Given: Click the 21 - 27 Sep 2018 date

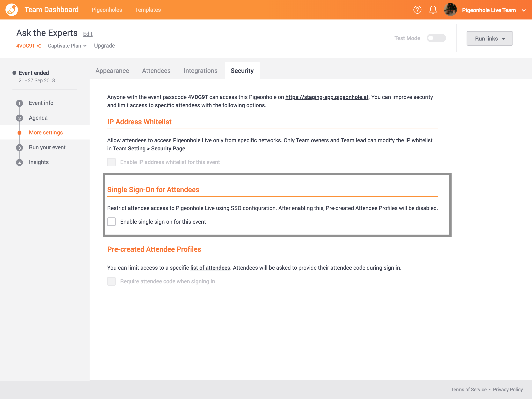Looking at the screenshot, I should click(x=37, y=81).
